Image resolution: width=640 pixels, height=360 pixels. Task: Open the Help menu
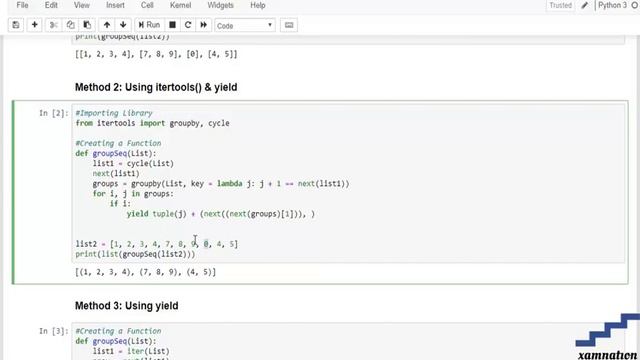258,5
